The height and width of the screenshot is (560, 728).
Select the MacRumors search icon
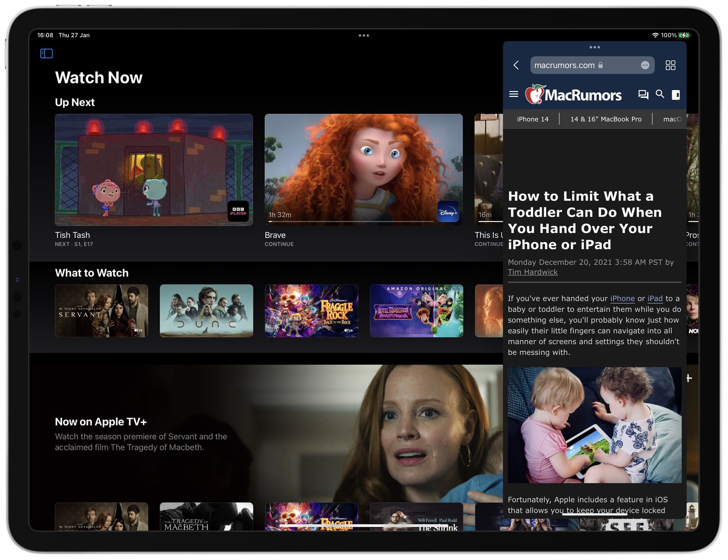tap(660, 95)
